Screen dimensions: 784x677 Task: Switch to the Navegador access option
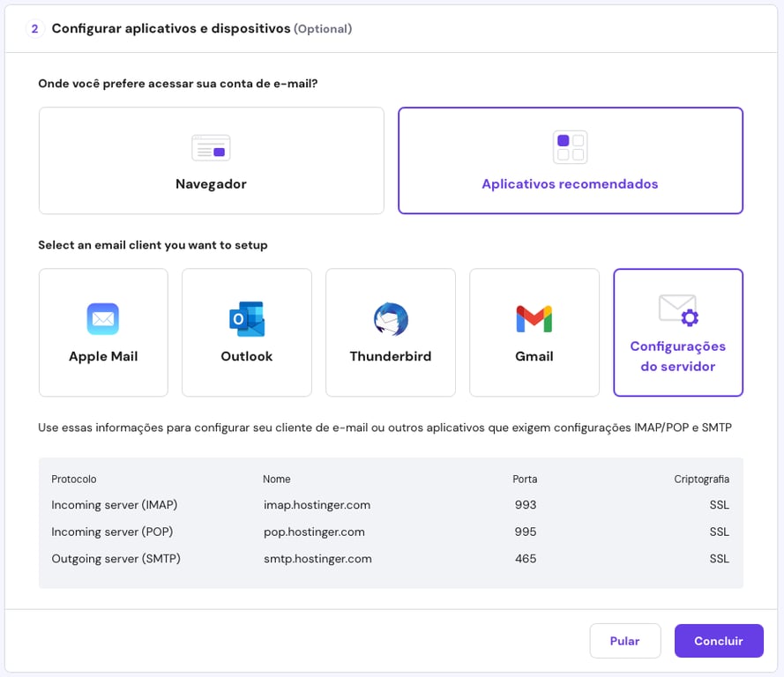[x=211, y=160]
